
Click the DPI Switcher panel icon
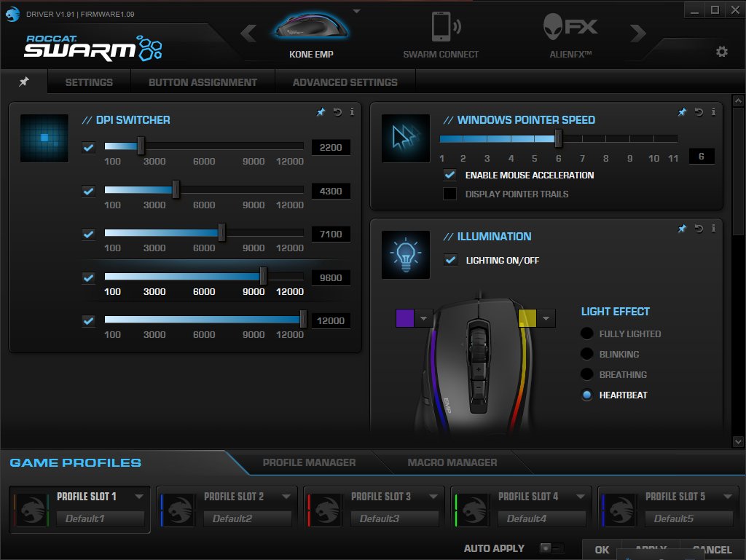pyautogui.click(x=44, y=137)
